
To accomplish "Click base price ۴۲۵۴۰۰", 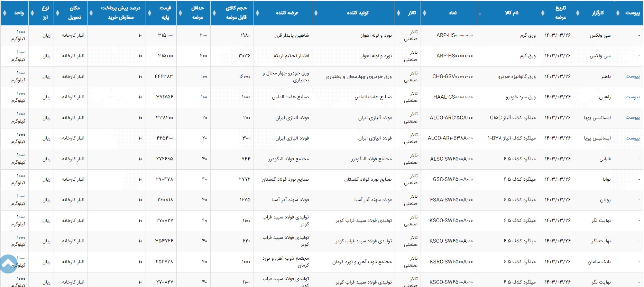I will tap(165, 138).
